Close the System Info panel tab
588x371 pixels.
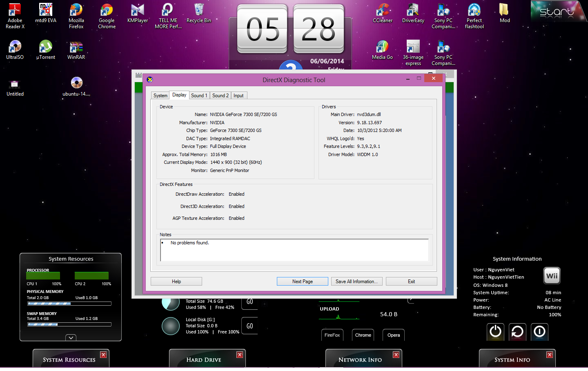point(550,355)
